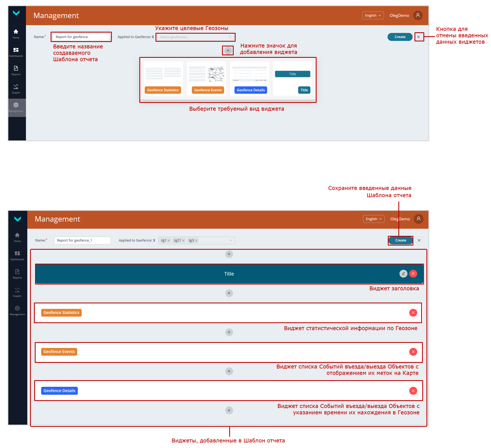
Task: Click the plus icon above the widget picker
Action: [228, 51]
